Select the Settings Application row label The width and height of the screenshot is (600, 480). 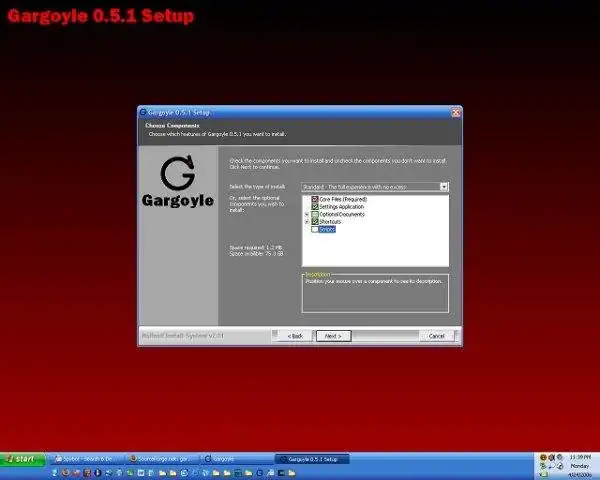click(342, 207)
